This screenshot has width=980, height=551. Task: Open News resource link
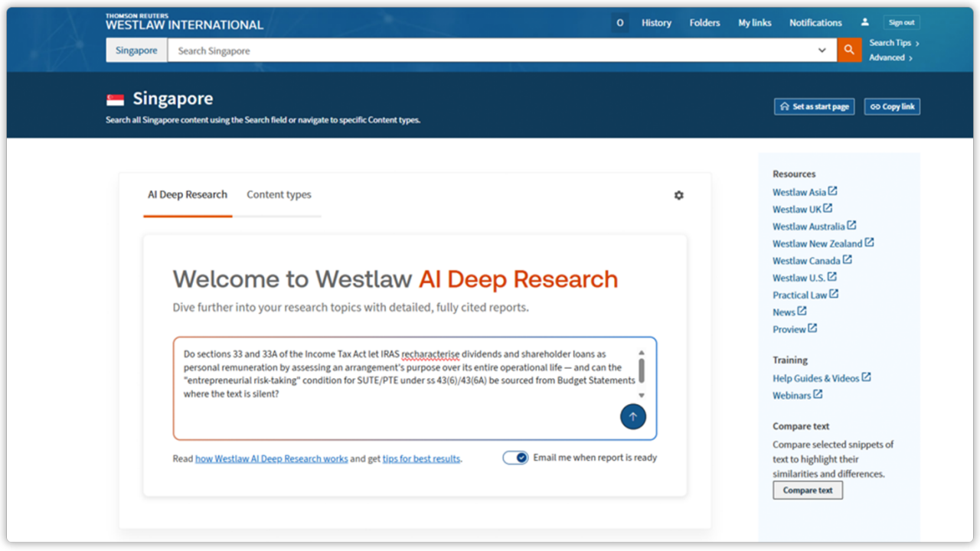pos(789,312)
